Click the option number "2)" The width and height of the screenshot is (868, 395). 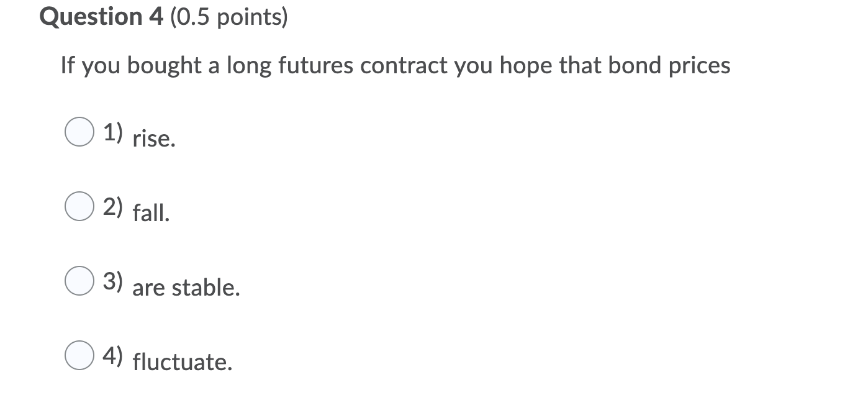tap(113, 207)
